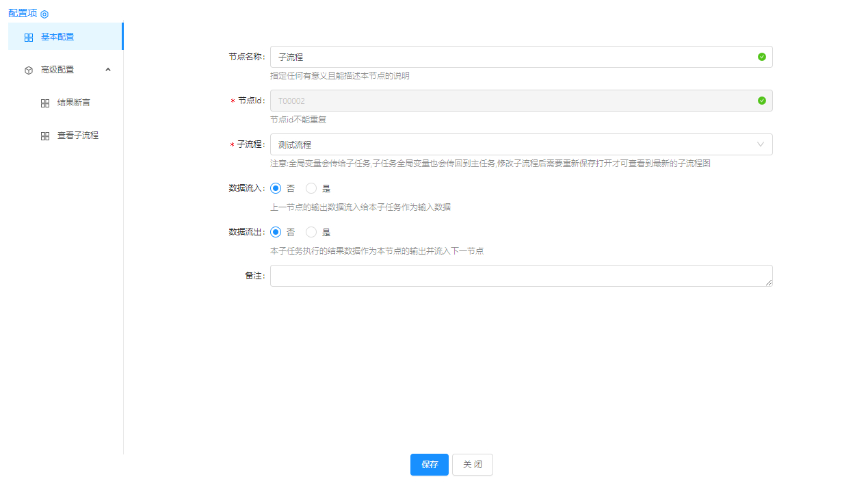Open the 结果断言 menu item
Screen dimensions: 868x490
click(x=73, y=103)
